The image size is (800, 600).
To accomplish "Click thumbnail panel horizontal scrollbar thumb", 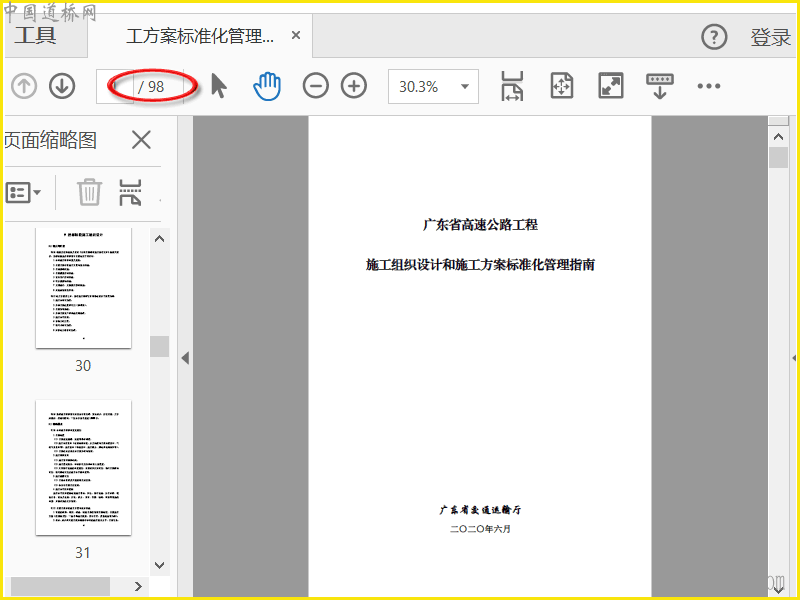I will 60,586.
